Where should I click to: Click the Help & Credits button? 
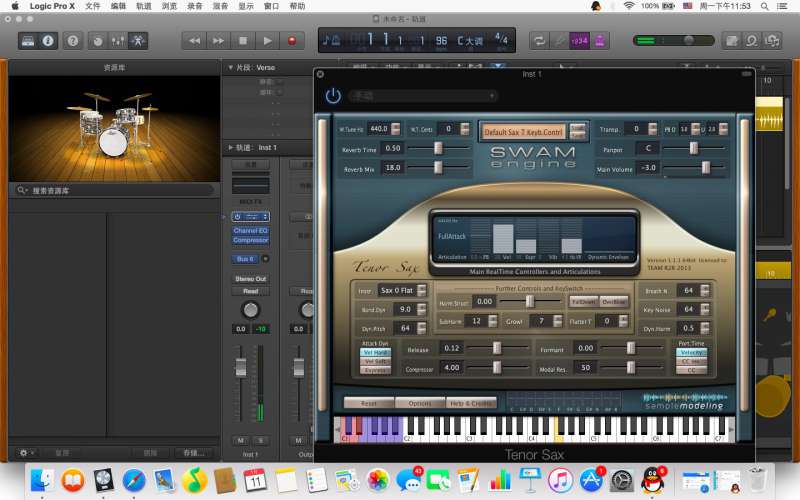470,403
